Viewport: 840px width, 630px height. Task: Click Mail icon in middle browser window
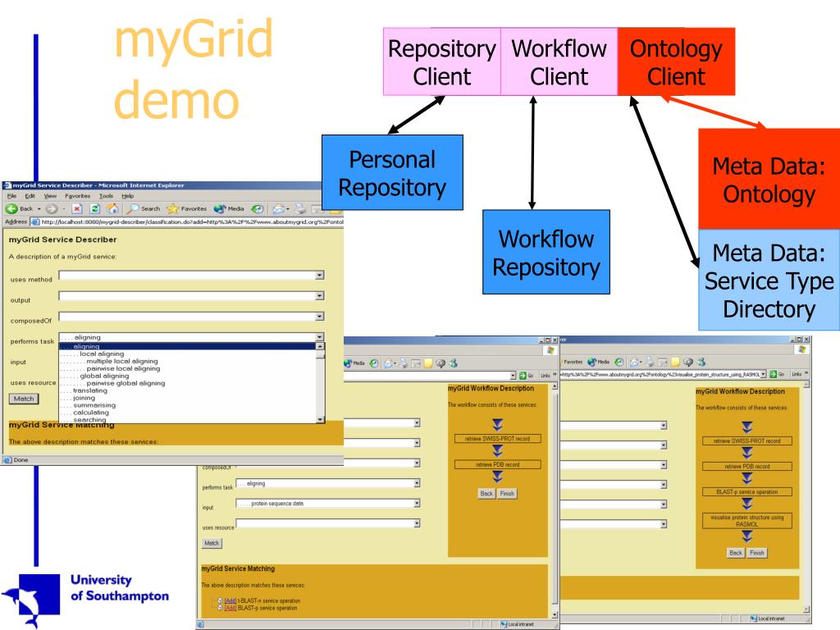tap(389, 363)
